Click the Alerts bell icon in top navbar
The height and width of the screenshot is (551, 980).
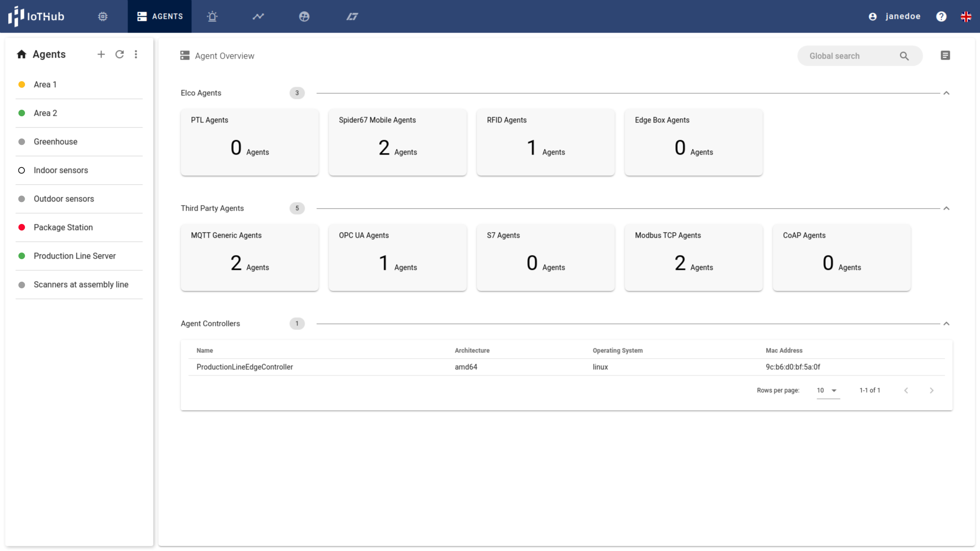(214, 16)
